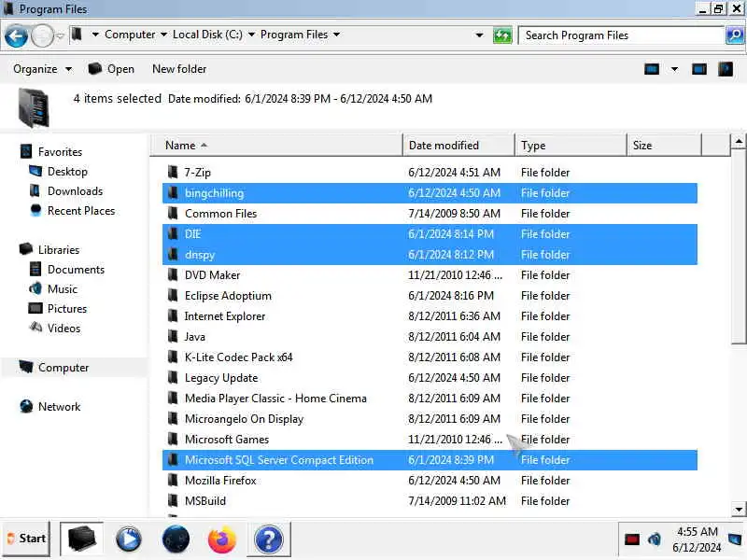
Task: Sort by the Type column header
Action: (x=571, y=146)
